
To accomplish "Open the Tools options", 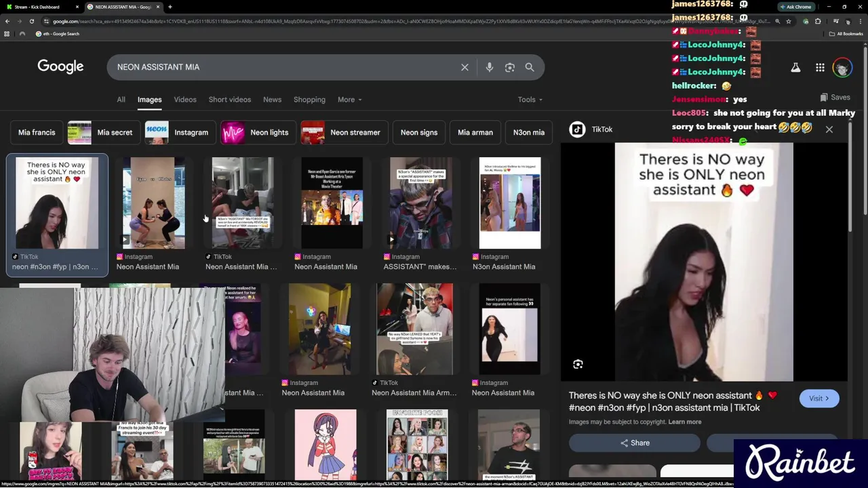I will (530, 100).
